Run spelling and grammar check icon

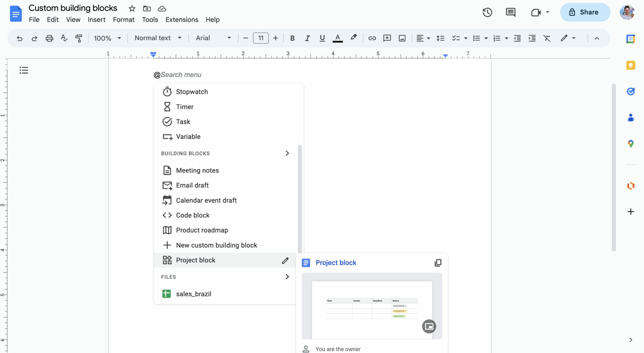click(x=64, y=38)
